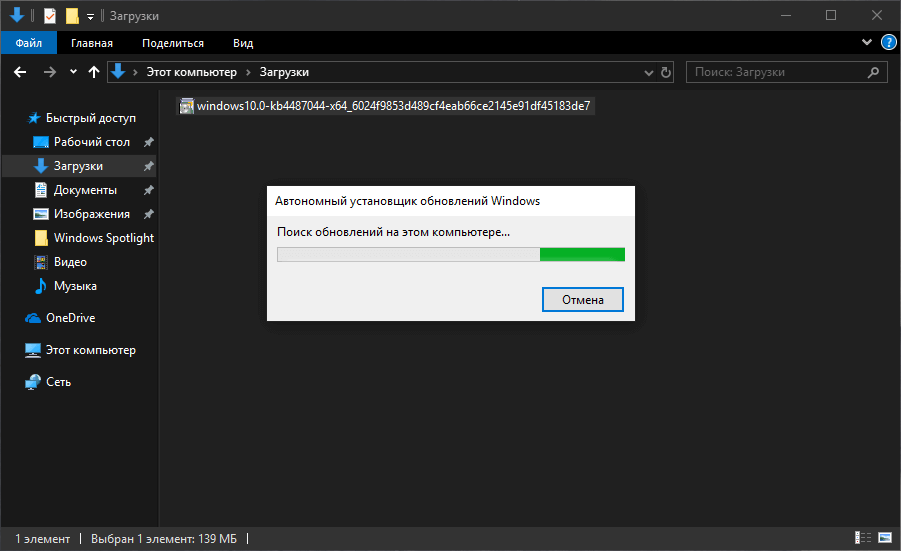Image resolution: width=901 pixels, height=551 pixels.
Task: Switch to the Главная ribbon tab
Action: [x=92, y=43]
